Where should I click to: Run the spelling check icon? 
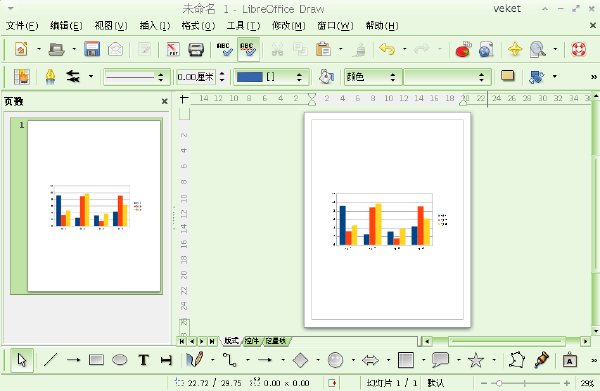[x=225, y=49]
